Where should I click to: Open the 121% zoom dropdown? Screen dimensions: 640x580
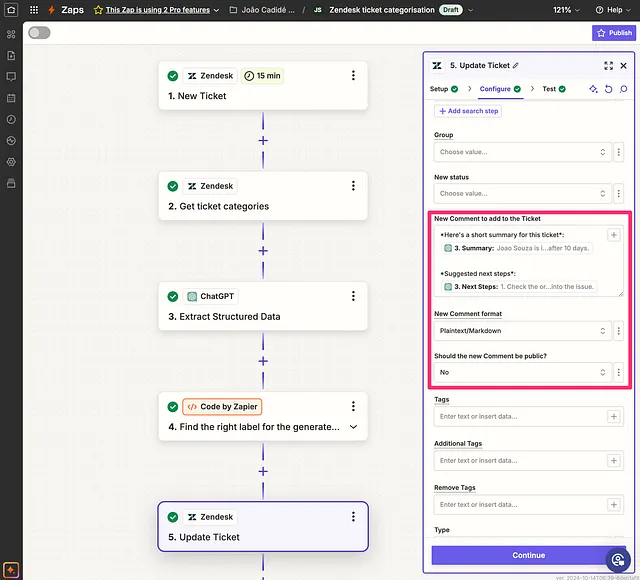(566, 10)
